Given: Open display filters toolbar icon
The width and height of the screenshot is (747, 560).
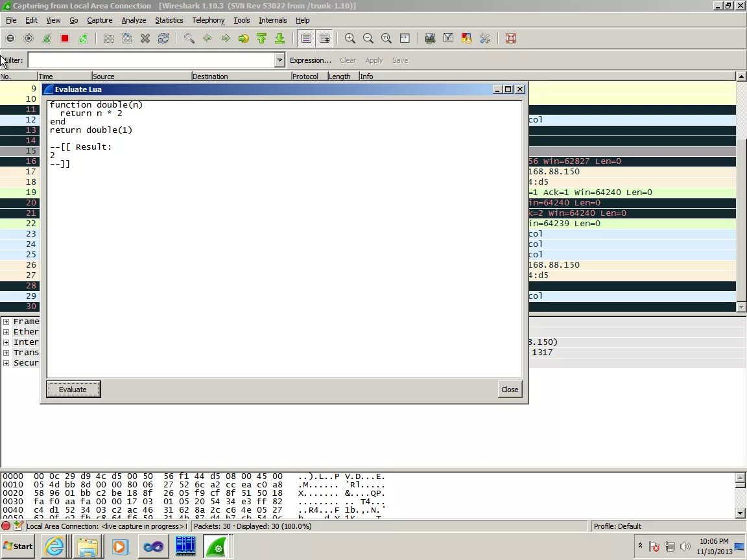Looking at the screenshot, I should click(448, 39).
